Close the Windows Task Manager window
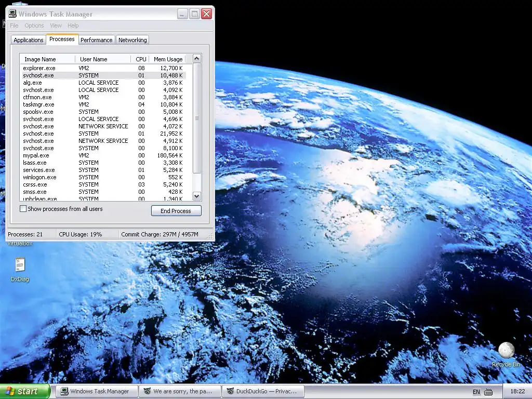Image resolution: width=532 pixels, height=399 pixels. coord(206,14)
